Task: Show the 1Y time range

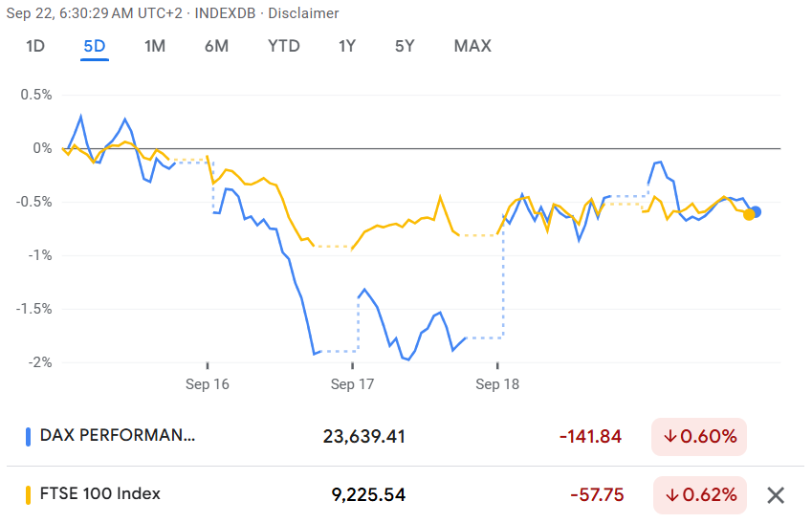Action: [x=348, y=46]
